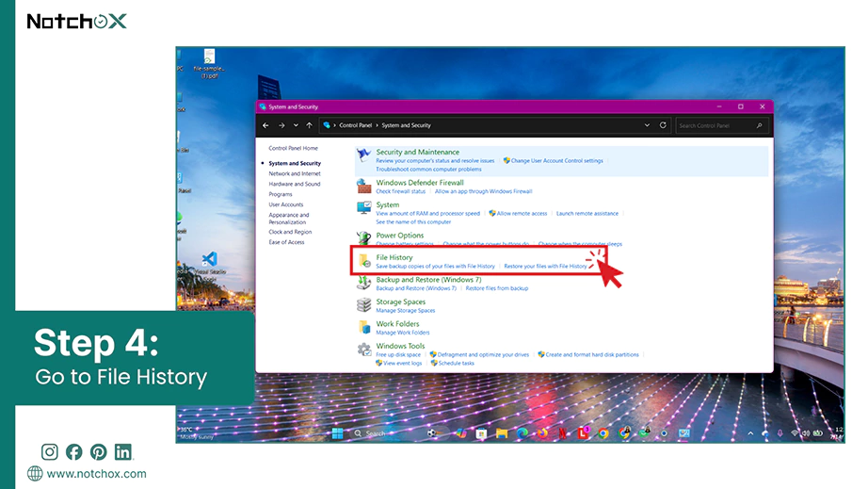The width and height of the screenshot is (868, 489).
Task: Open the Netflix app on the taskbar
Action: coord(562,433)
